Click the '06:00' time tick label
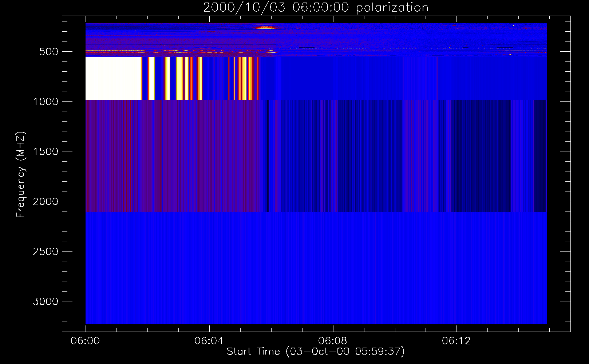The width and height of the screenshot is (589, 364). pyautogui.click(x=85, y=341)
